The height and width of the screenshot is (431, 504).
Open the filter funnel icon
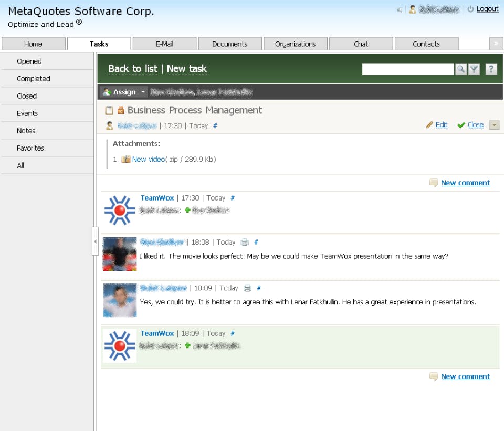click(x=474, y=69)
